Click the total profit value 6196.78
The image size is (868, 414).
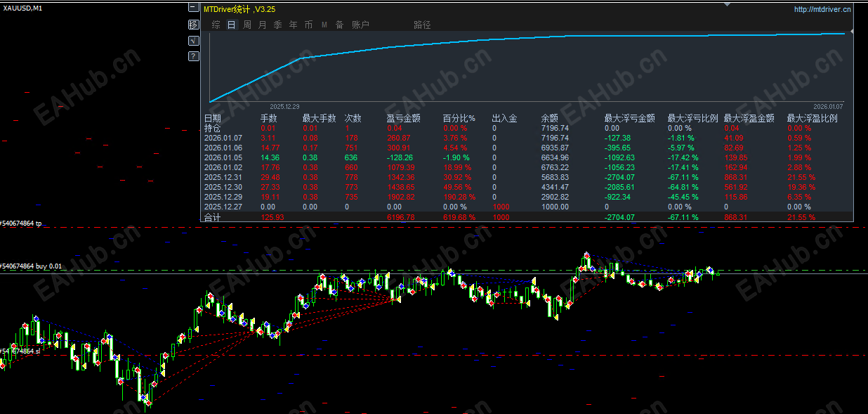tap(401, 218)
